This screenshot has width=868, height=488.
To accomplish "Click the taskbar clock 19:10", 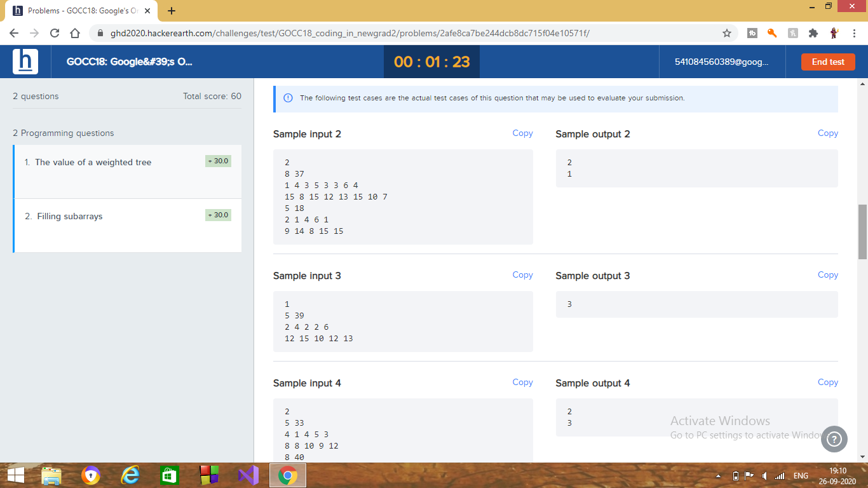I will coord(837,471).
